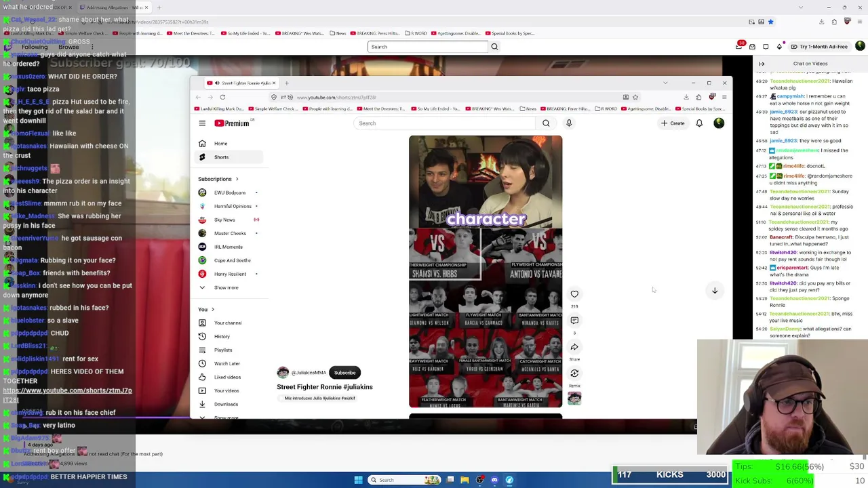Open the YouTube account avatar menu

[x=719, y=123]
